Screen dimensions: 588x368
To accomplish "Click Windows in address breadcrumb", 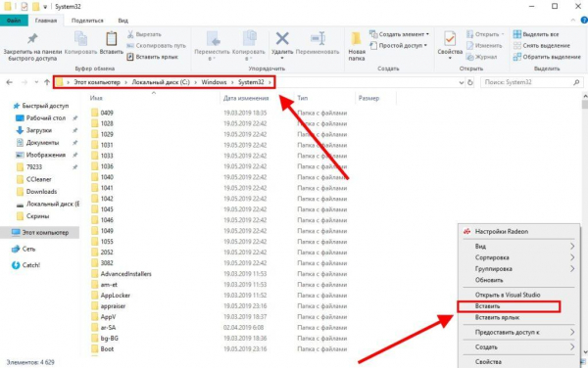I will tap(214, 82).
